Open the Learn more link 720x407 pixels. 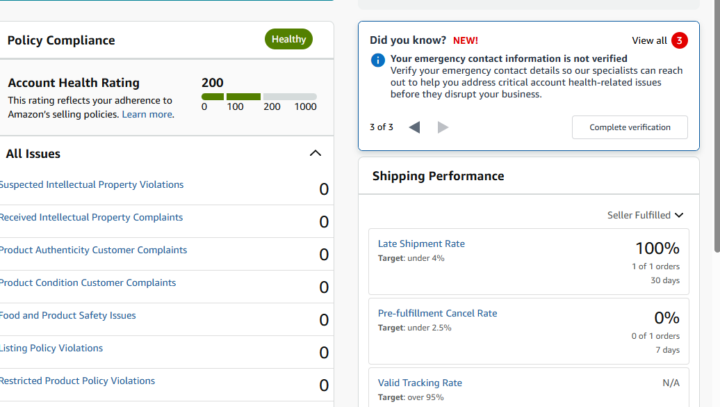point(148,114)
